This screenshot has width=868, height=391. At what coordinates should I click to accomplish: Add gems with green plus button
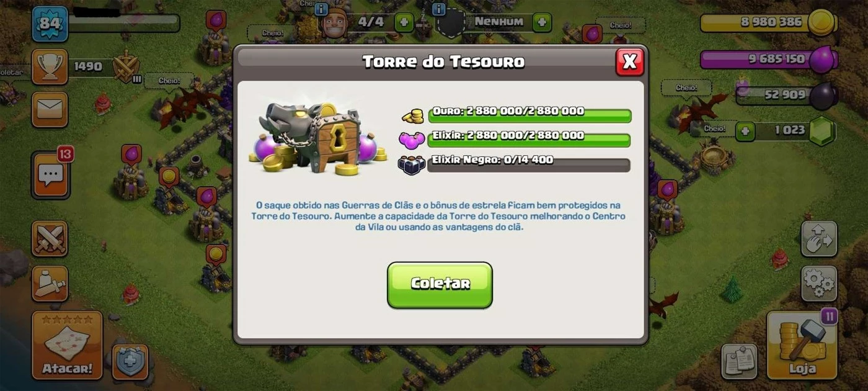[745, 131]
